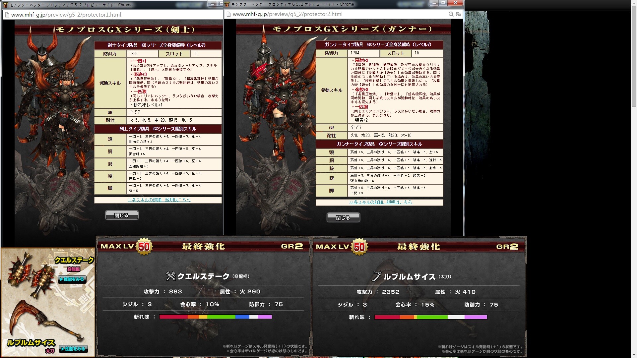Click the 腰 row label in the ガンナー table
644x358 pixels.
(331, 178)
